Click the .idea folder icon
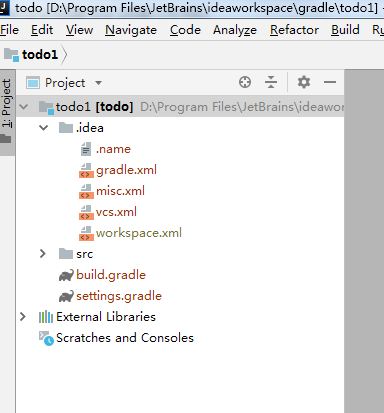This screenshot has height=413, width=384. [66, 128]
